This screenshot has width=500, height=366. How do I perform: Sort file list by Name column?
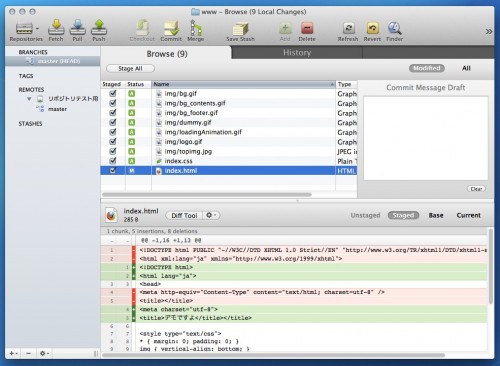point(243,84)
